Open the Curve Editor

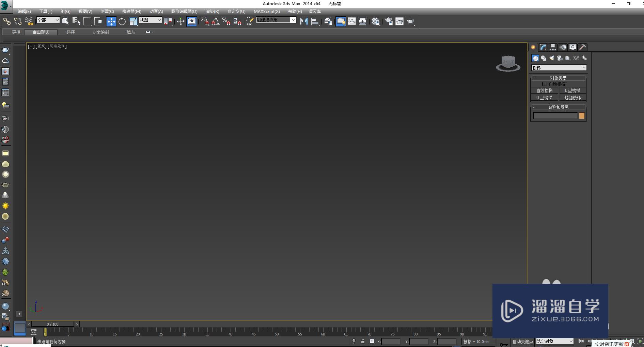pyautogui.click(x=352, y=21)
